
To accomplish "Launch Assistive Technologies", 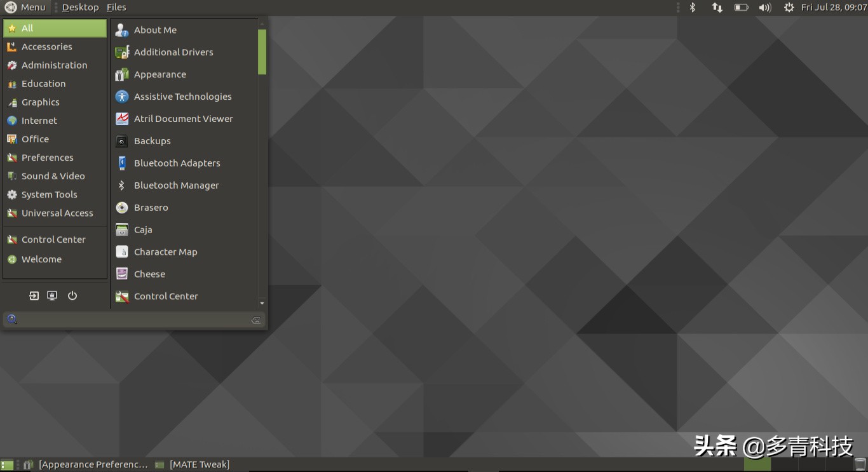I will point(184,97).
